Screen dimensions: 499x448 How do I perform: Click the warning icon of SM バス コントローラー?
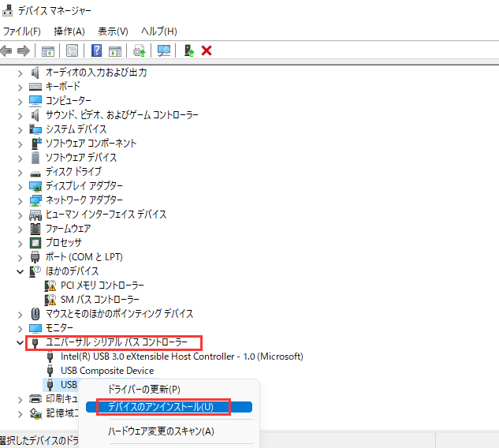pos(50,300)
